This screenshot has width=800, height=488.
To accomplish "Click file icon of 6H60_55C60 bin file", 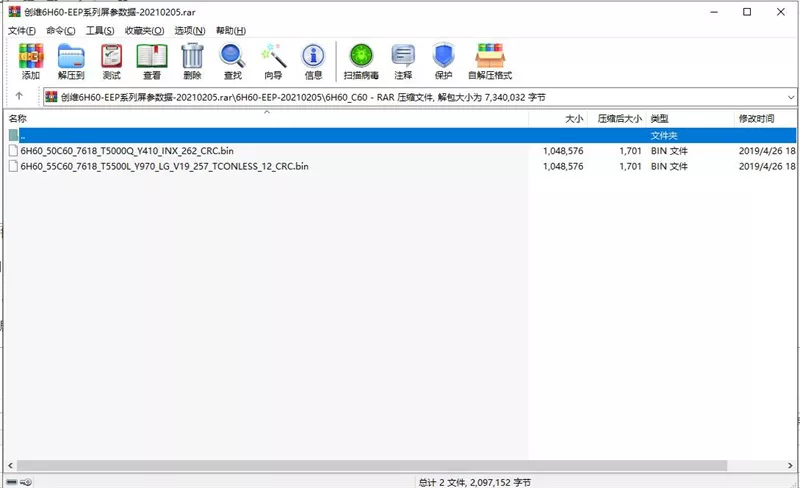I will [13, 166].
